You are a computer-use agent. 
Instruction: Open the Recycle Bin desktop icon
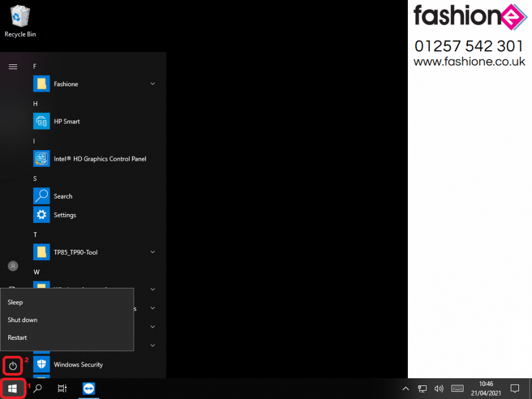[20, 21]
